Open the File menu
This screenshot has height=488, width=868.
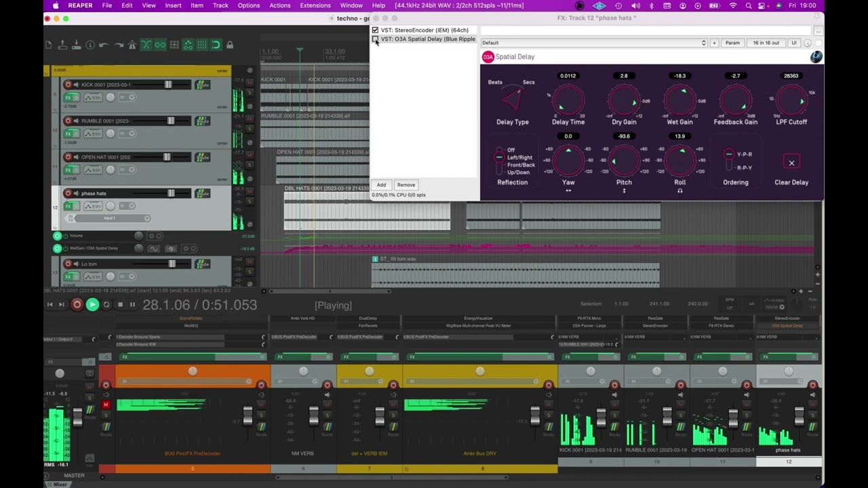(107, 5)
